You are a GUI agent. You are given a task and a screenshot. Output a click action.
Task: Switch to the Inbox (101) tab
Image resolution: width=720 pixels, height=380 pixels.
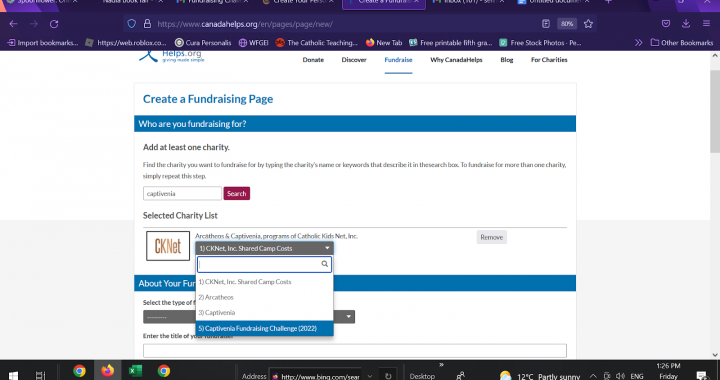pos(468,2)
